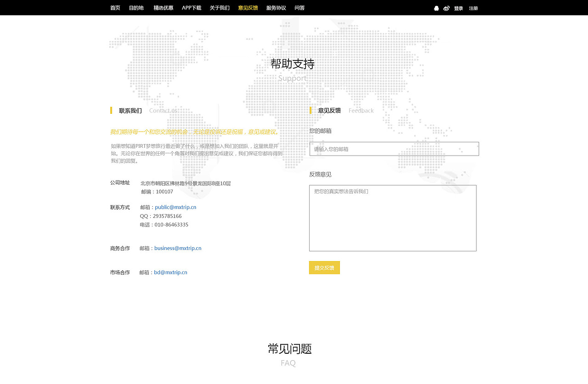The width and height of the screenshot is (588, 384).
Task: Click the 注册 (Register) link
Action: [473, 8]
